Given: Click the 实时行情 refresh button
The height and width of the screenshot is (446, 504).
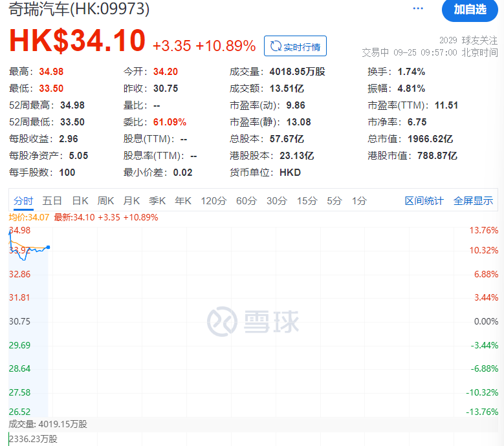Looking at the screenshot, I should [x=296, y=46].
